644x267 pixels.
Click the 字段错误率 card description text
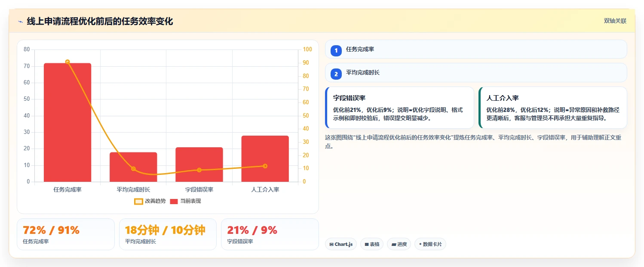click(x=398, y=114)
